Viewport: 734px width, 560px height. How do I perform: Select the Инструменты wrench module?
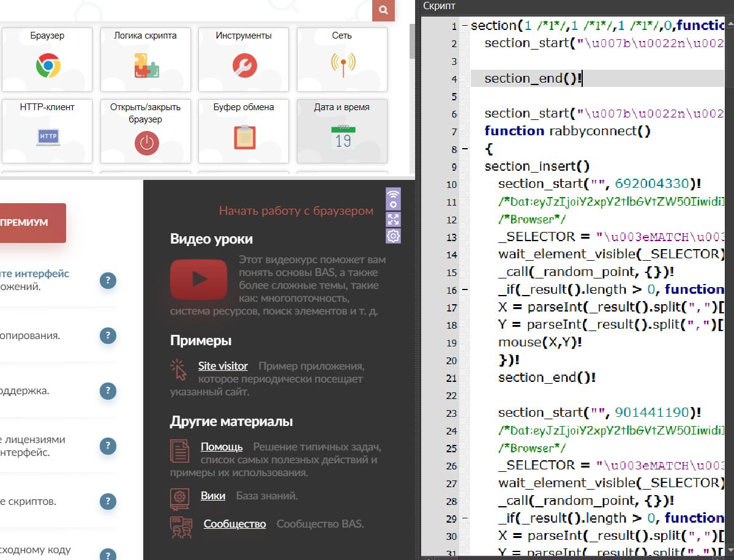[x=244, y=60]
